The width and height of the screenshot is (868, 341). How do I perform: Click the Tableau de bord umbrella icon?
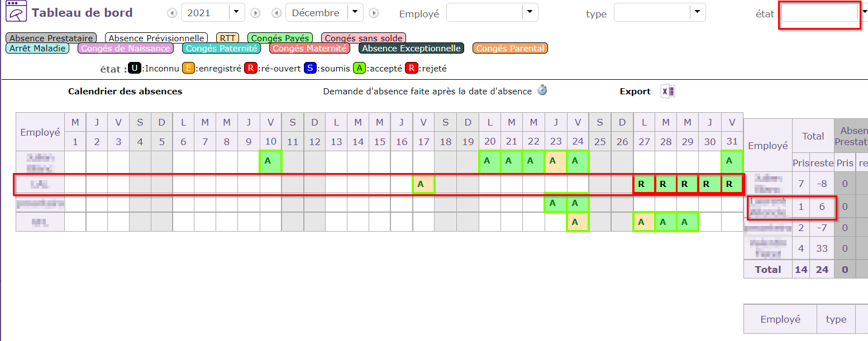tap(15, 12)
